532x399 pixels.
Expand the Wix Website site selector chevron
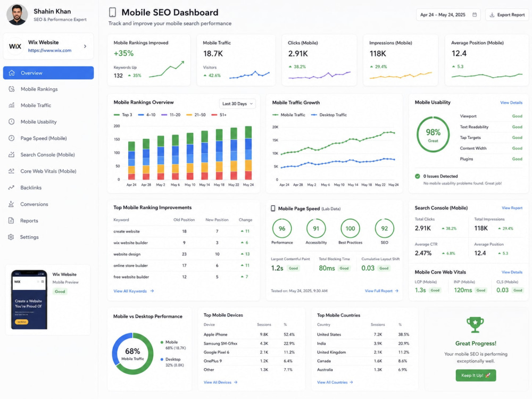click(85, 46)
